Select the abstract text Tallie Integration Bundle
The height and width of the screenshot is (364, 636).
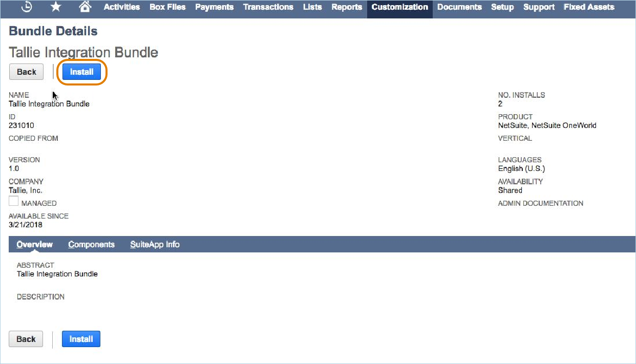[x=57, y=274]
